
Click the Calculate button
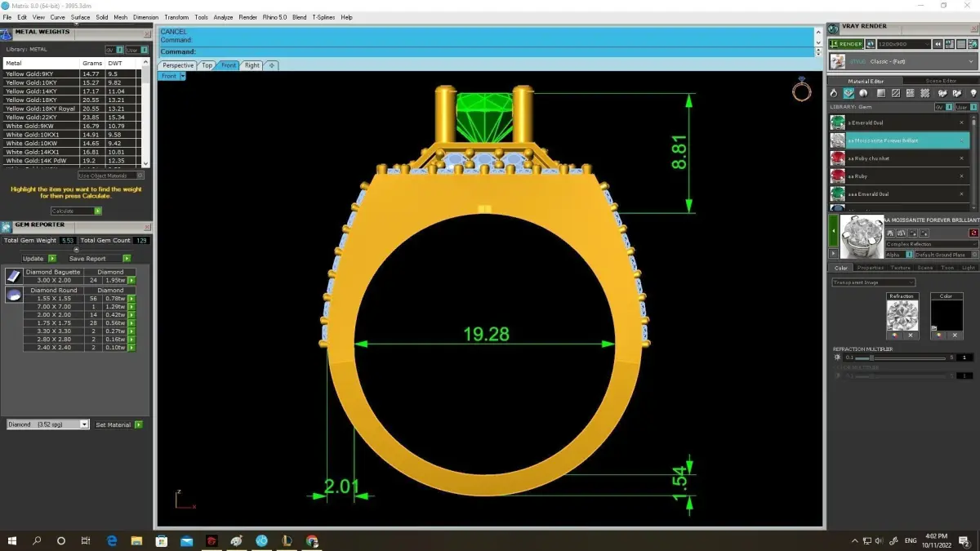click(76, 211)
